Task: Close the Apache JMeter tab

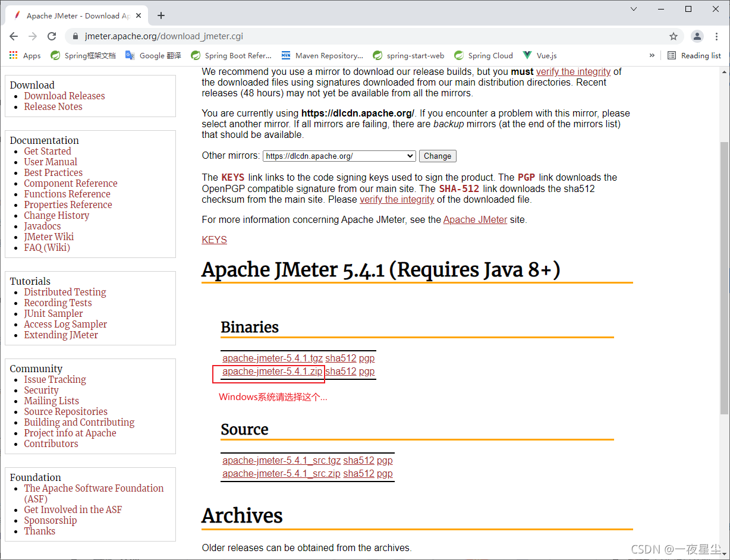Action: tap(139, 15)
